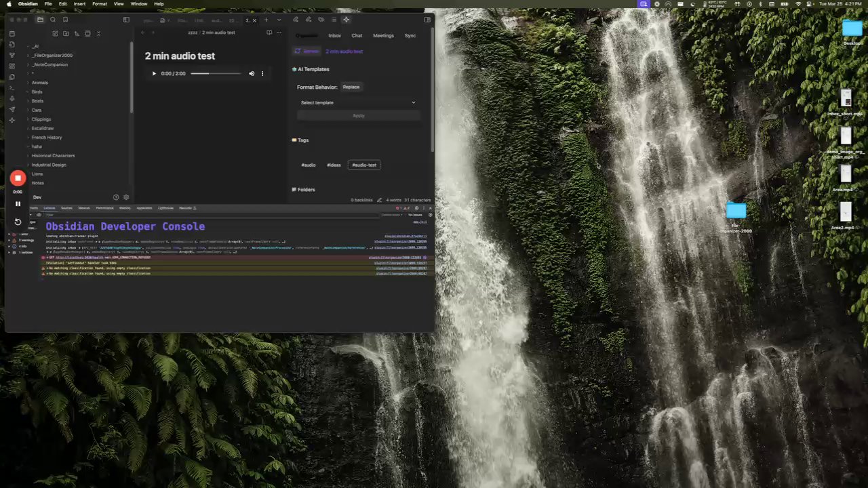Click the sparkle ribbon icon in left rail

point(12,120)
